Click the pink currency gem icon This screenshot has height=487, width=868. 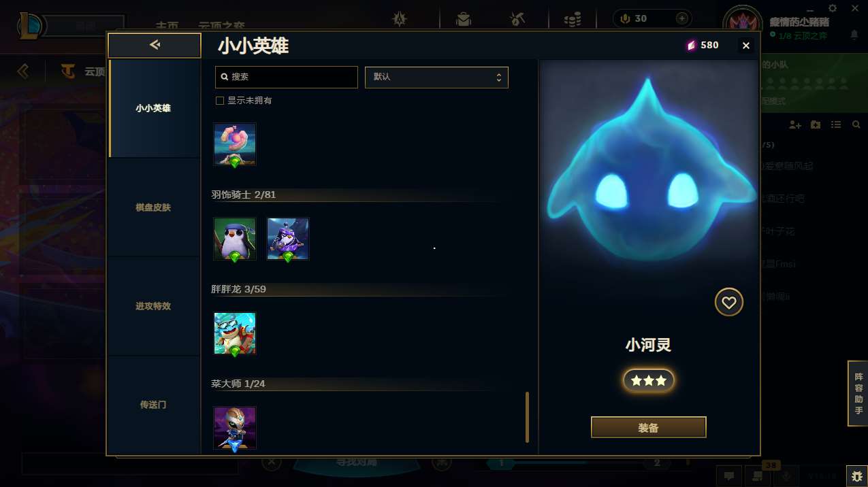(x=691, y=46)
